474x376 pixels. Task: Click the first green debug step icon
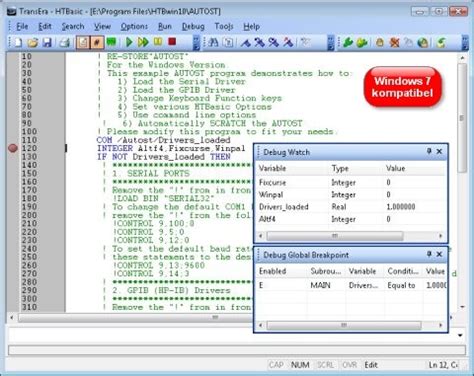(x=348, y=43)
